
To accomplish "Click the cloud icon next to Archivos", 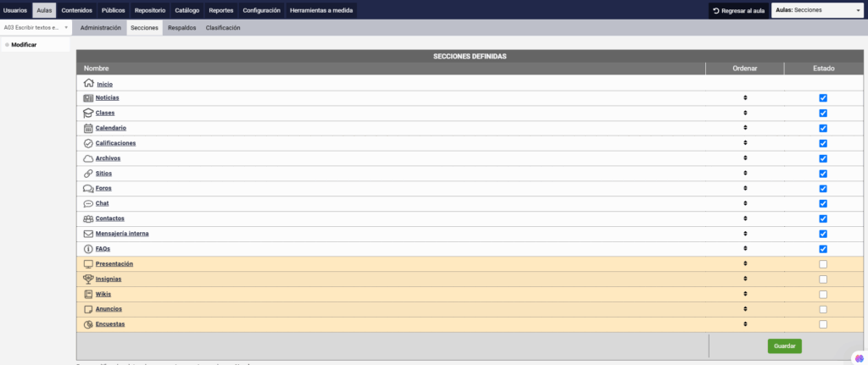I will [88, 158].
